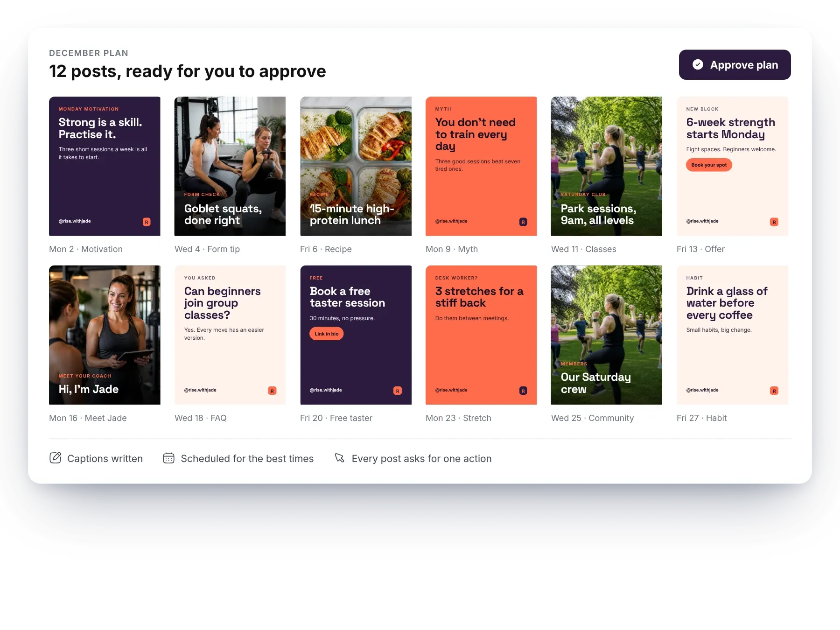Image resolution: width=840 pixels, height=630 pixels.
Task: Click the R logo badge on New Block post
Action: 774,222
